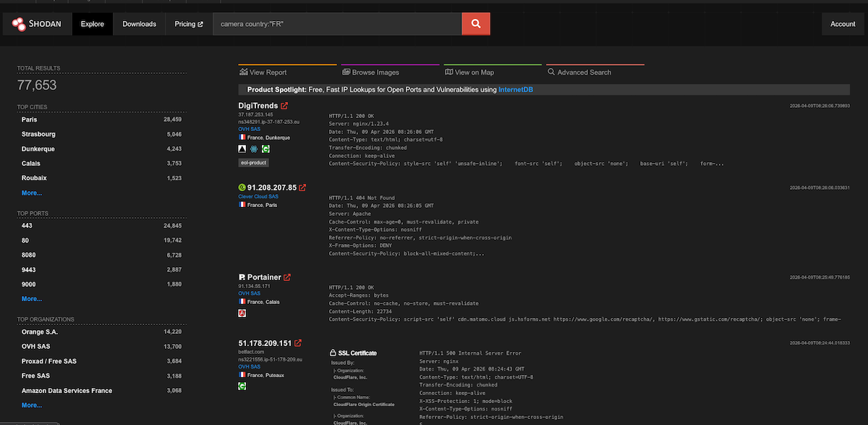Click the View on Map icon
This screenshot has height=425, width=868.
click(449, 72)
